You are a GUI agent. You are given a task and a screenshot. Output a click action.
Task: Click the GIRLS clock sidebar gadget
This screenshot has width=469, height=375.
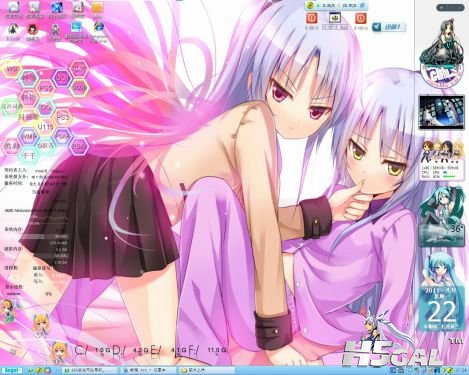[442, 54]
